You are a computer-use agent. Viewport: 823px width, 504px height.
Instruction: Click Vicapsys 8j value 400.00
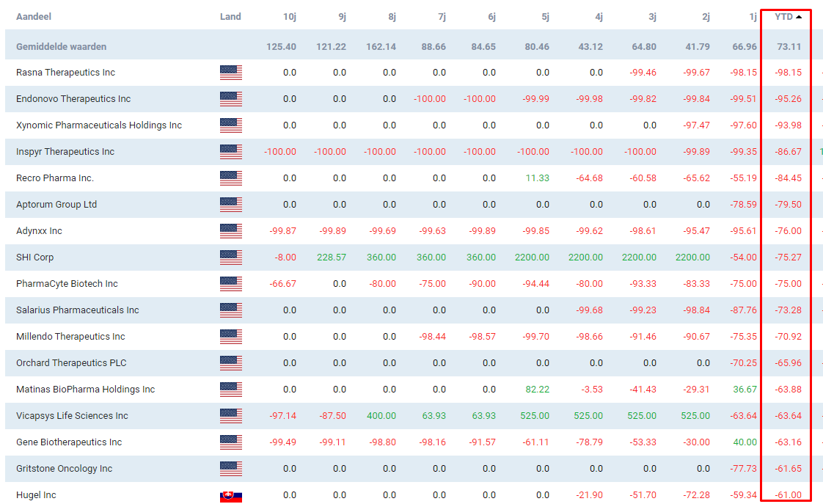pos(381,416)
